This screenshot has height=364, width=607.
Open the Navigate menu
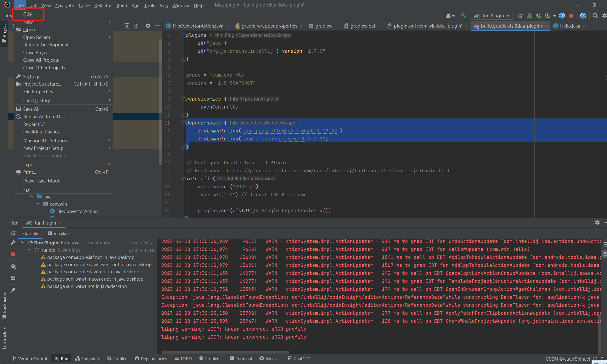click(x=64, y=5)
